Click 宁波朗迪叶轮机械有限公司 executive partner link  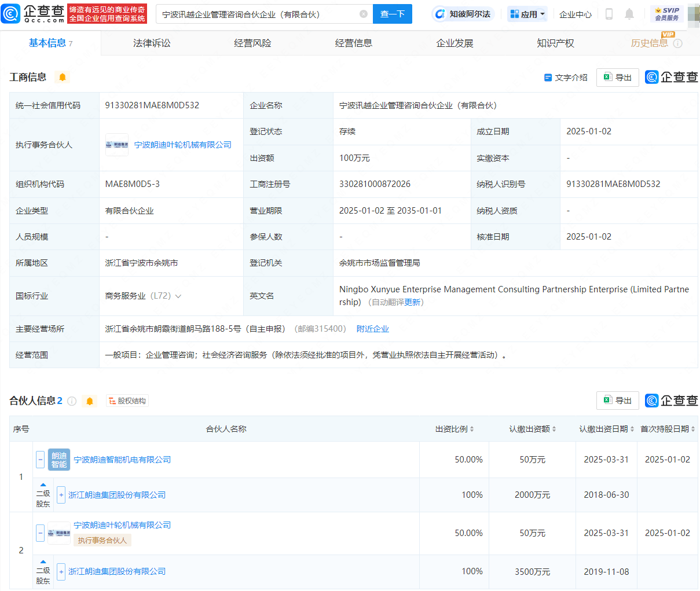coord(183,145)
